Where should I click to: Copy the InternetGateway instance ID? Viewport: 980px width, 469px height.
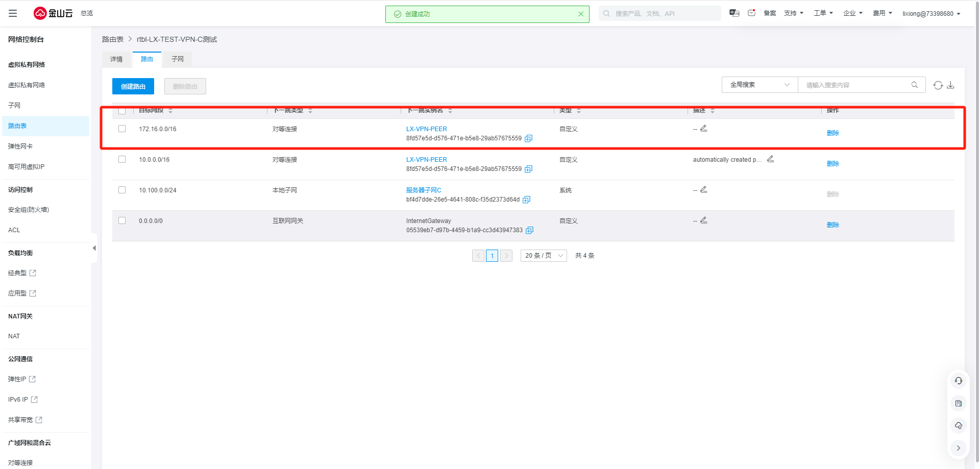point(530,230)
